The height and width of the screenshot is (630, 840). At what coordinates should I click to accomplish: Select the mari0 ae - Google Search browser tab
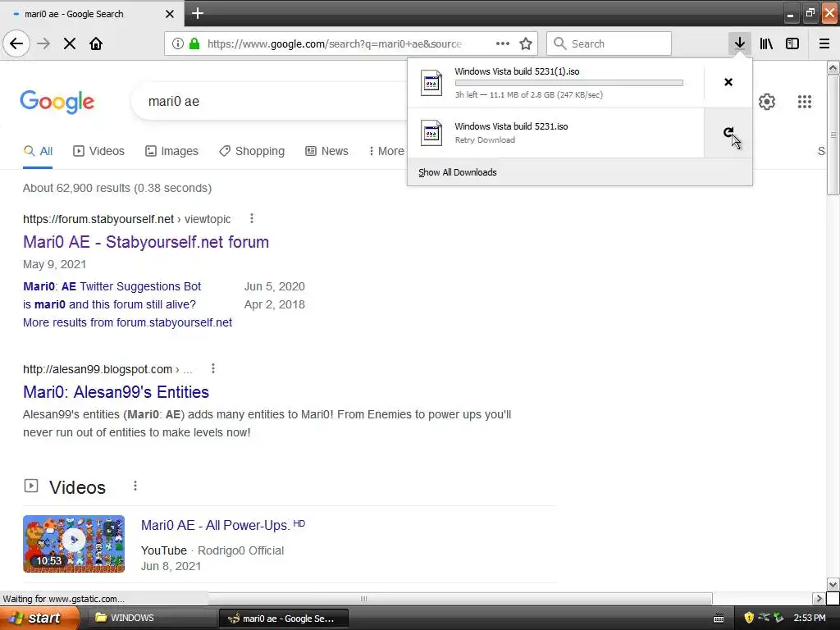92,14
